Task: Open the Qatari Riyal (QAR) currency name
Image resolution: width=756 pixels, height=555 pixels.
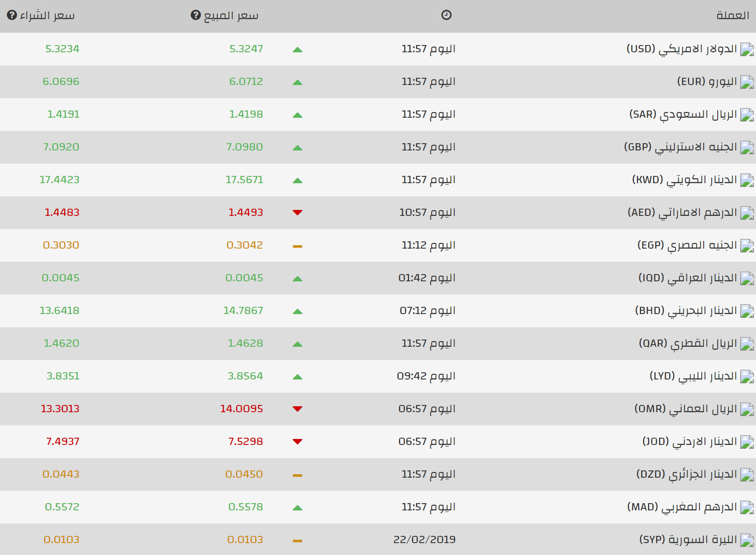Action: tap(688, 343)
